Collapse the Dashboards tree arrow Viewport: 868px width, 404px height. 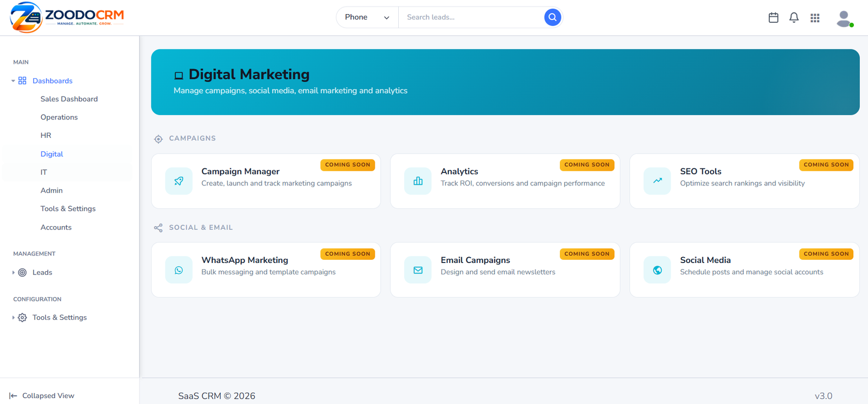click(13, 81)
